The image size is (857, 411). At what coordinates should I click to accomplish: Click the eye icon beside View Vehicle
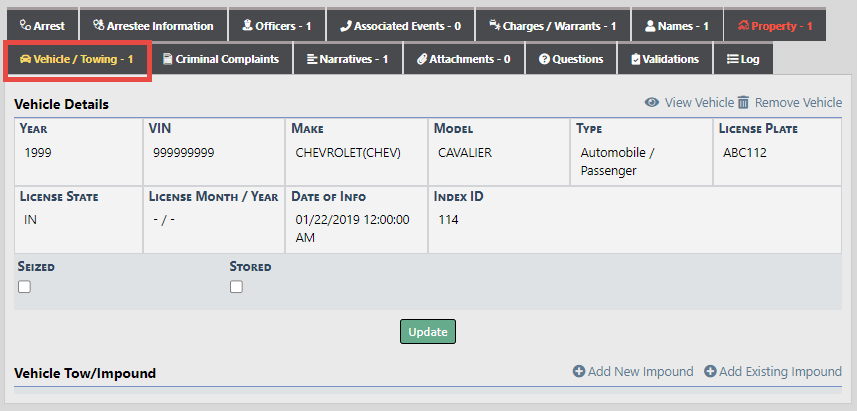pyautogui.click(x=651, y=102)
